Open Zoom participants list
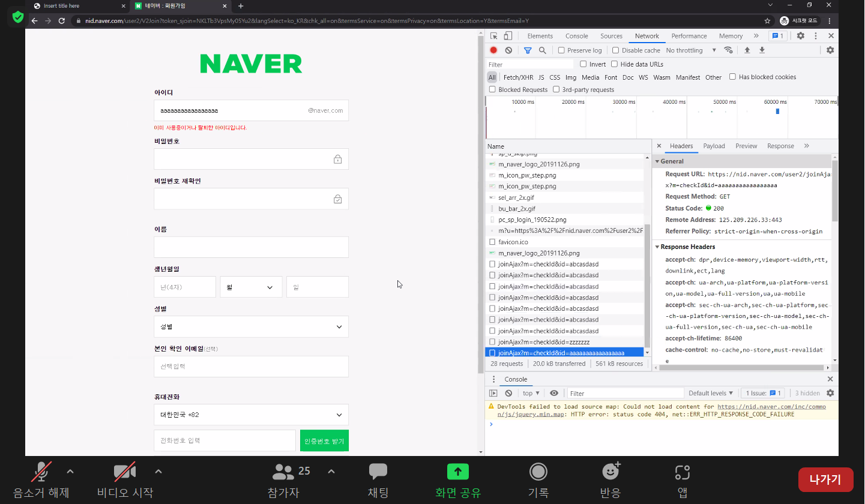Image resolution: width=865 pixels, height=504 pixels. [283, 479]
